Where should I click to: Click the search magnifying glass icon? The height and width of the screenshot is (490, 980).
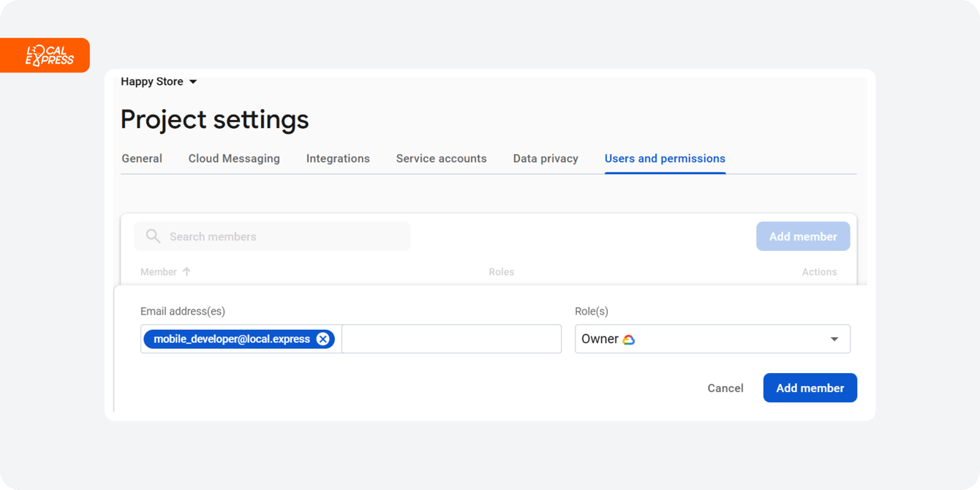pyautogui.click(x=153, y=236)
